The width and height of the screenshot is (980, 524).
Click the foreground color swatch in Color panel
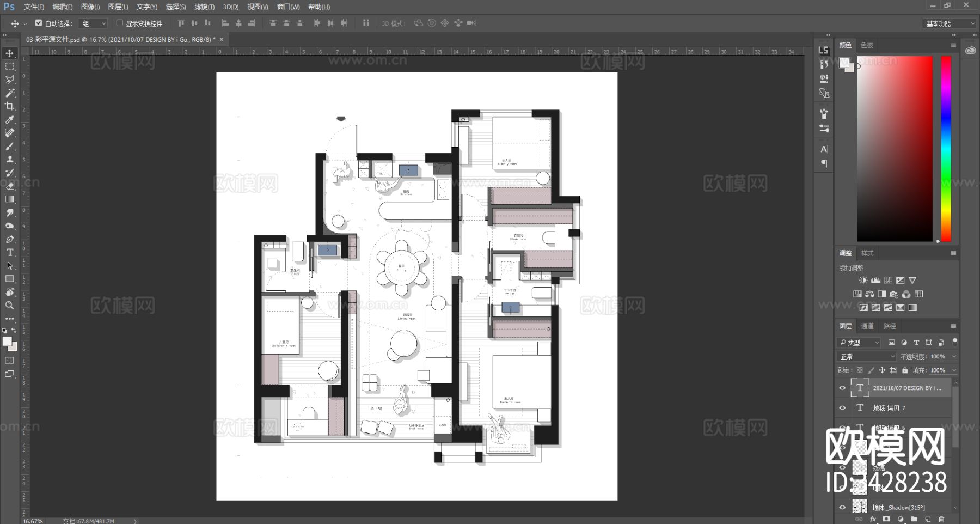[844, 63]
